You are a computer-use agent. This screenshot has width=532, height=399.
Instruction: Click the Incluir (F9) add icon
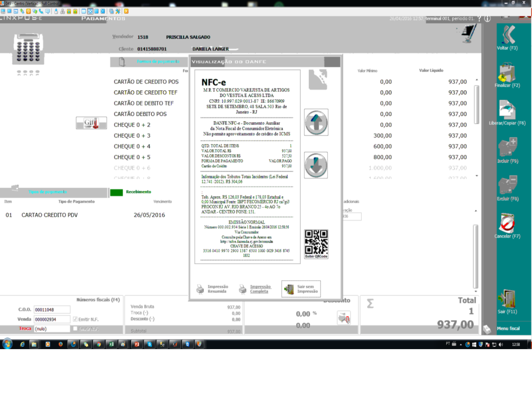pyautogui.click(x=508, y=147)
